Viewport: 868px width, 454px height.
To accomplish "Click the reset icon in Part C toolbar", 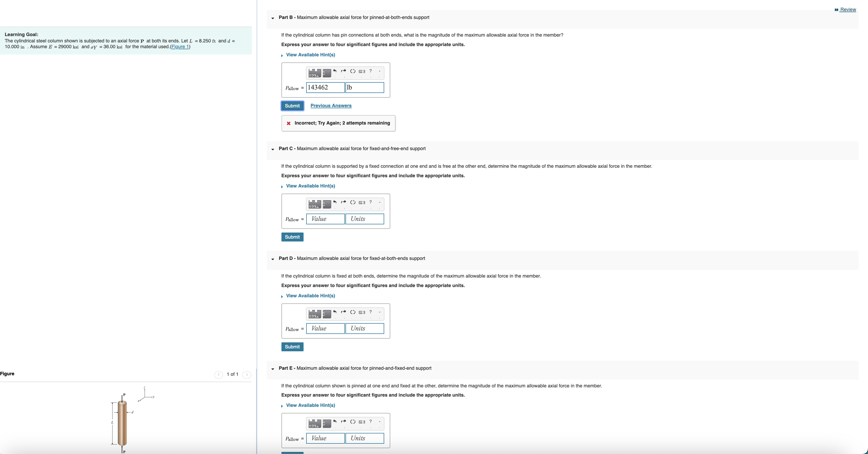I will click(x=353, y=203).
